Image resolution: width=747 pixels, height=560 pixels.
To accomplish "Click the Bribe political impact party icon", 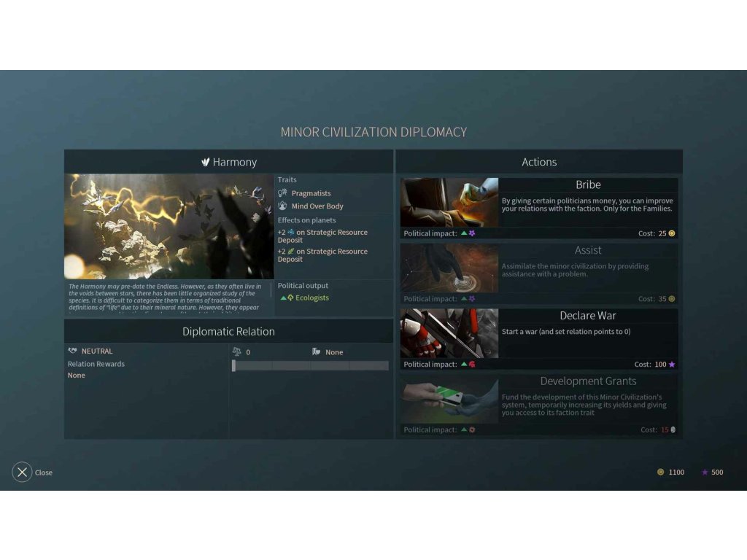I will click(472, 233).
